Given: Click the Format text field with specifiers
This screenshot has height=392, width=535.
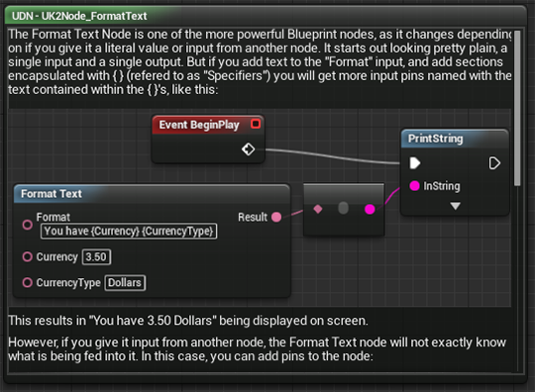Looking at the screenshot, I should click(129, 231).
